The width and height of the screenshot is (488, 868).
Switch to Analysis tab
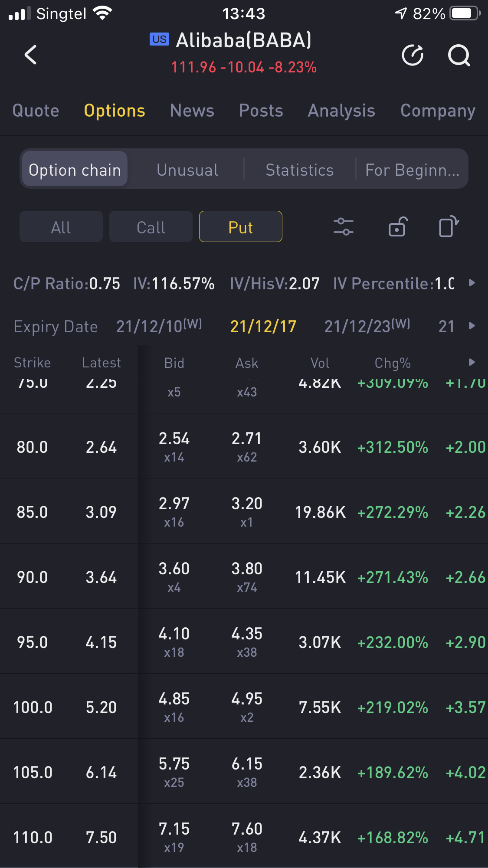point(341,111)
